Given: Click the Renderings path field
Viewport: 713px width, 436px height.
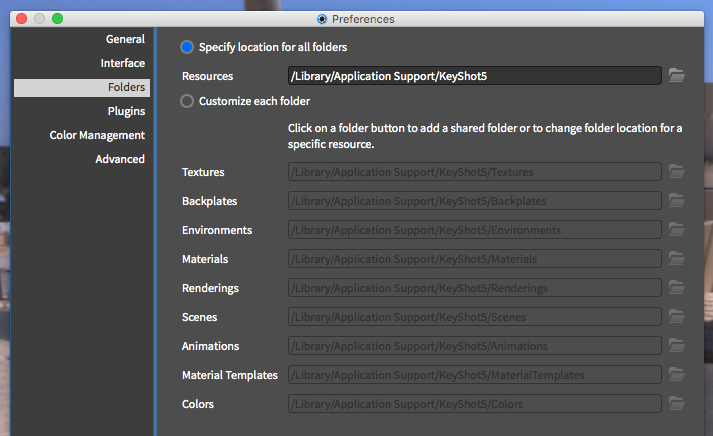Looking at the screenshot, I should click(x=475, y=288).
